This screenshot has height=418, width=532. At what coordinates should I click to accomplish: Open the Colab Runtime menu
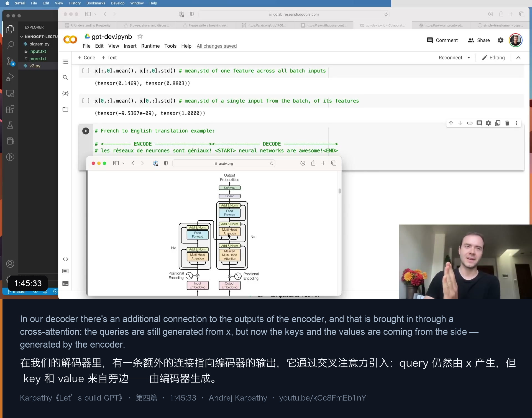pos(150,46)
